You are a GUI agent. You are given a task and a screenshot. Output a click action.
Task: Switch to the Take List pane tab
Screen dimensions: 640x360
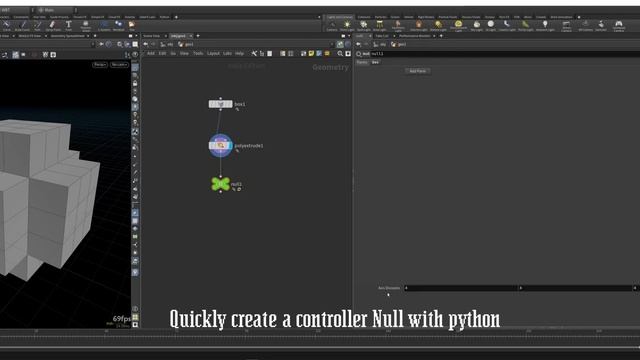click(x=382, y=36)
